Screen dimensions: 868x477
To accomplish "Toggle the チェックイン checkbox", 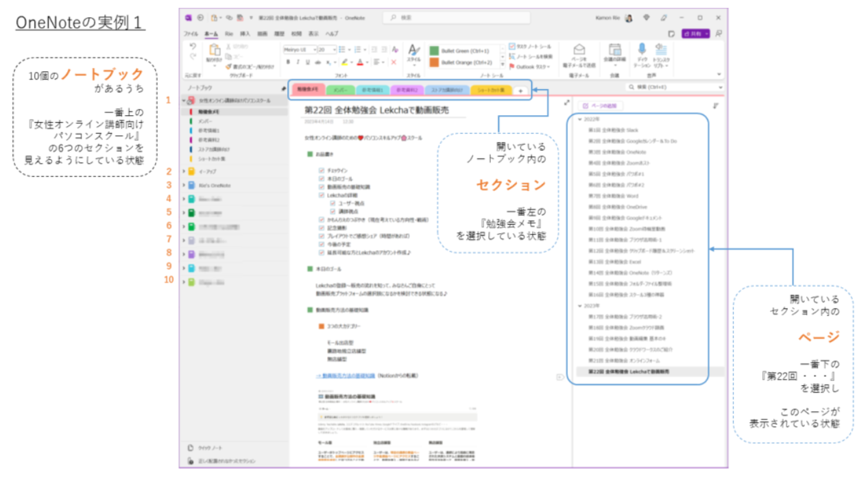I will 322,170.
